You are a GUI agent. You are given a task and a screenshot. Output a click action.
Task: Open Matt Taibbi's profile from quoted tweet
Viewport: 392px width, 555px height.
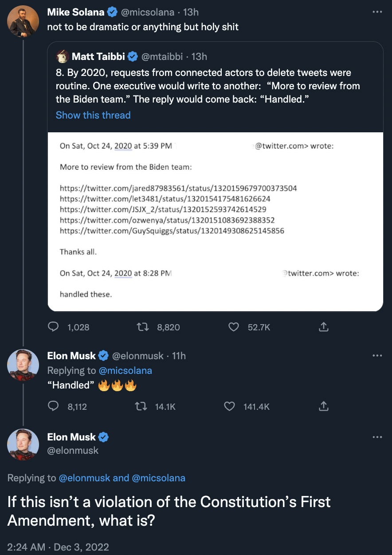pos(98,56)
